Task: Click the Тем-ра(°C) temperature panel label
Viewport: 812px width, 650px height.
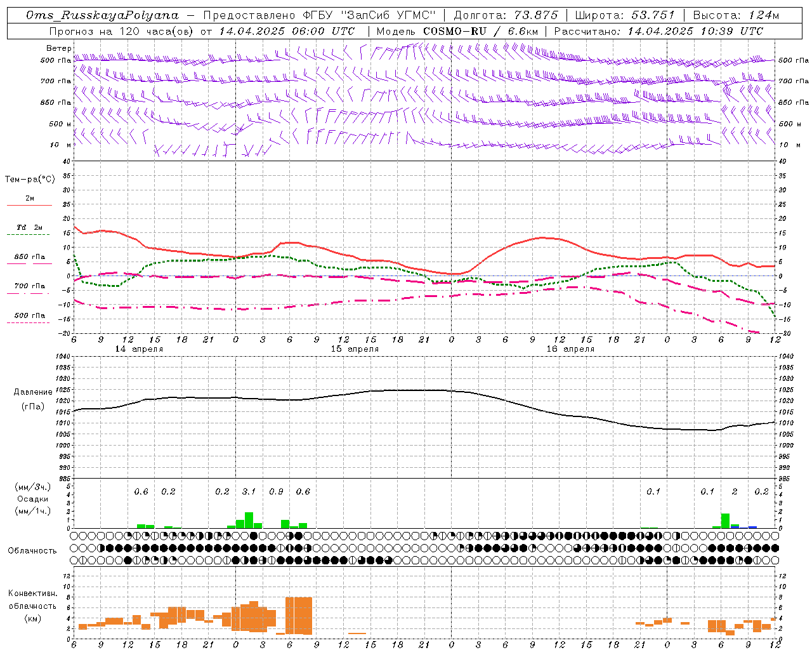Action: [30, 180]
